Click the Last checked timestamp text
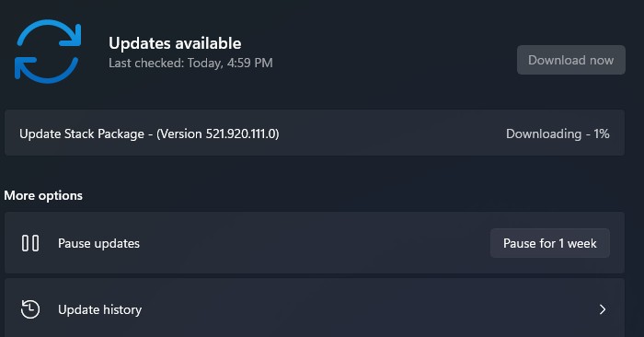Image resolution: width=644 pixels, height=337 pixels. tap(190, 63)
